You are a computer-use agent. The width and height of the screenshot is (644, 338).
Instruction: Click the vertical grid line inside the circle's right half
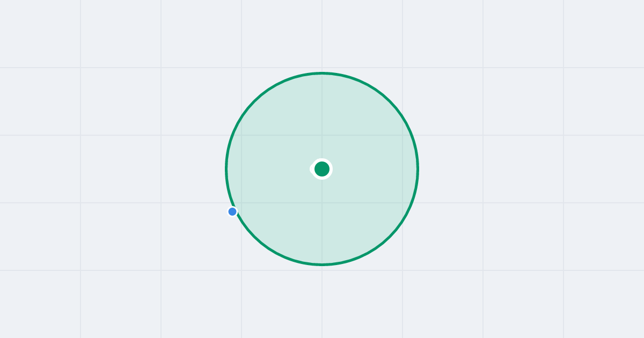(402, 169)
